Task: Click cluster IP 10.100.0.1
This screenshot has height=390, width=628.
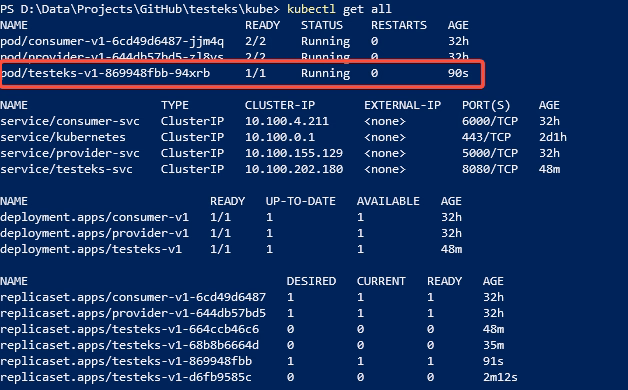Action: tap(280, 137)
